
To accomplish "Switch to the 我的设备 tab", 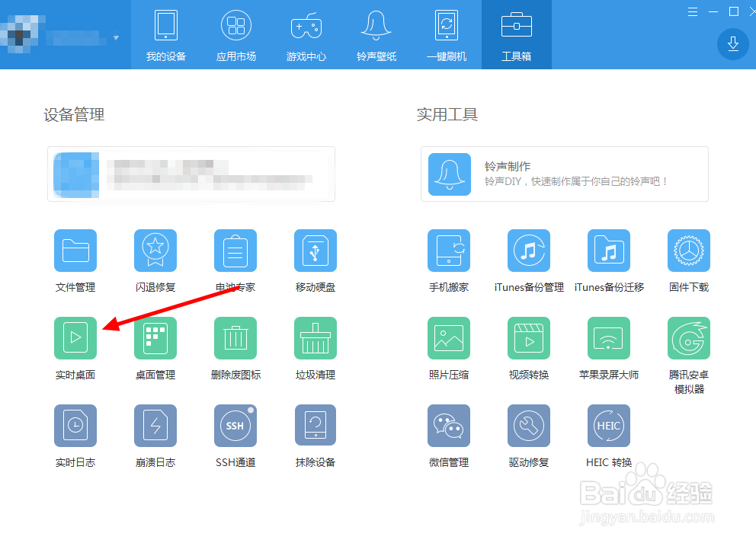I will pos(166,35).
